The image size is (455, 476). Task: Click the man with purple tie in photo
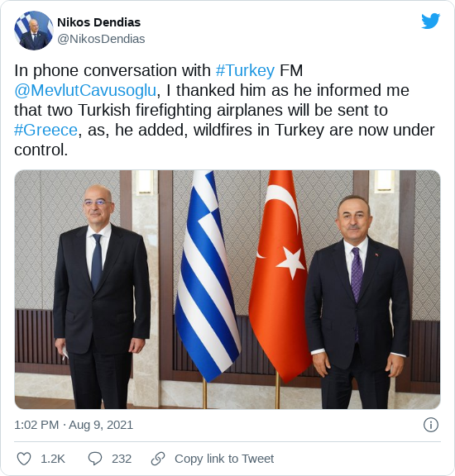pos(357,302)
